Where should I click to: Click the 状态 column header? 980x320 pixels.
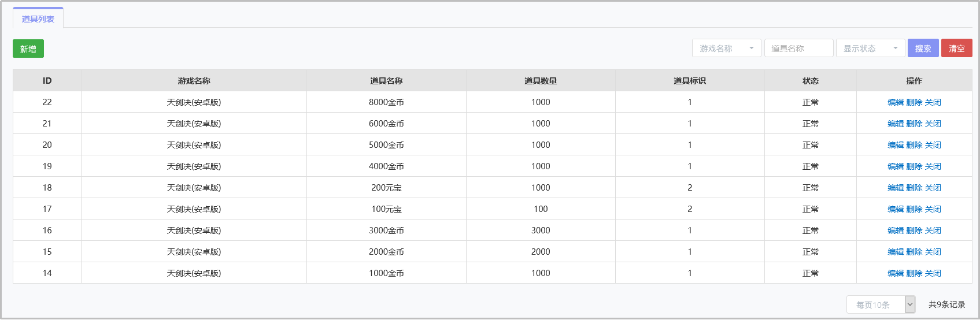point(811,81)
